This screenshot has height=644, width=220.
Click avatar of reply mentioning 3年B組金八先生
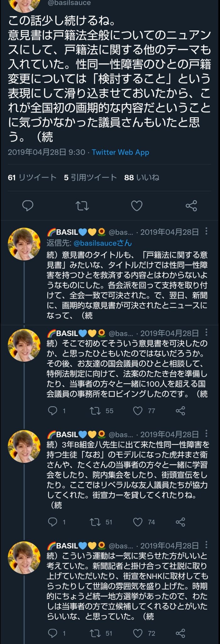(24, 447)
